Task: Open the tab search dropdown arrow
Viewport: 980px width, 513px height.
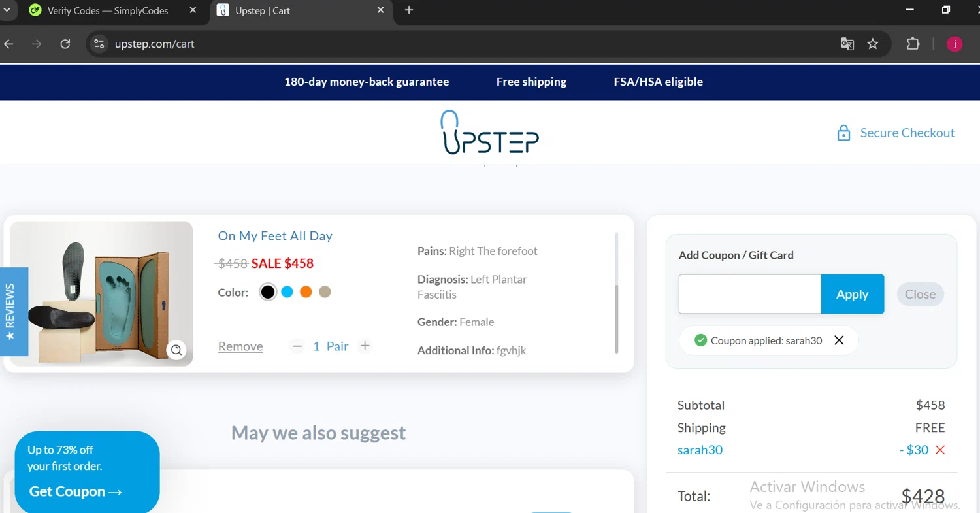Action: (x=7, y=10)
